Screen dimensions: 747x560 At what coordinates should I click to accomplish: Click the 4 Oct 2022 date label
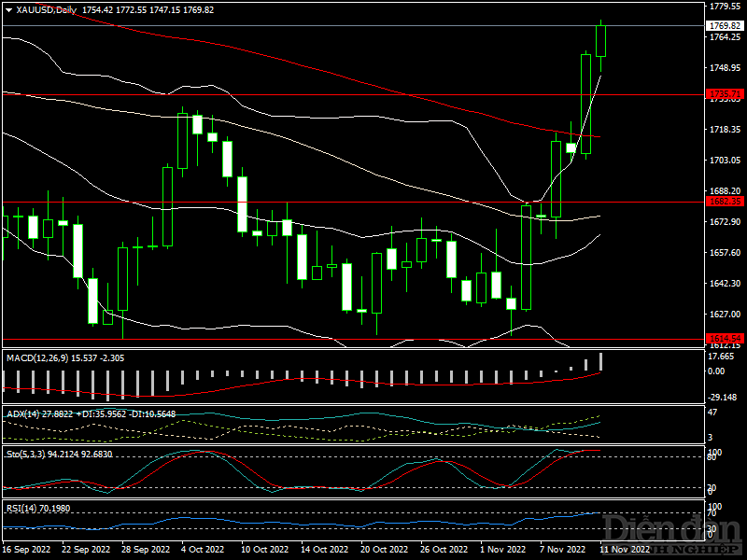click(x=203, y=551)
